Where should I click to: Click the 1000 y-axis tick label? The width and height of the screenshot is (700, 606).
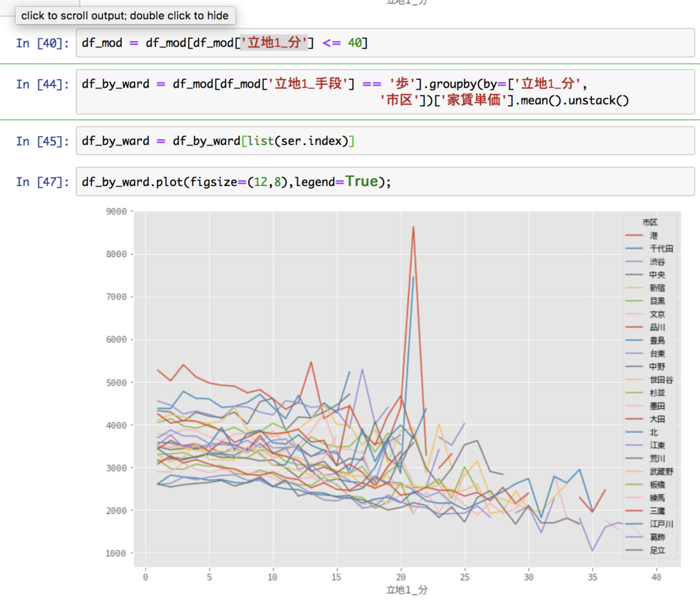pyautogui.click(x=116, y=553)
